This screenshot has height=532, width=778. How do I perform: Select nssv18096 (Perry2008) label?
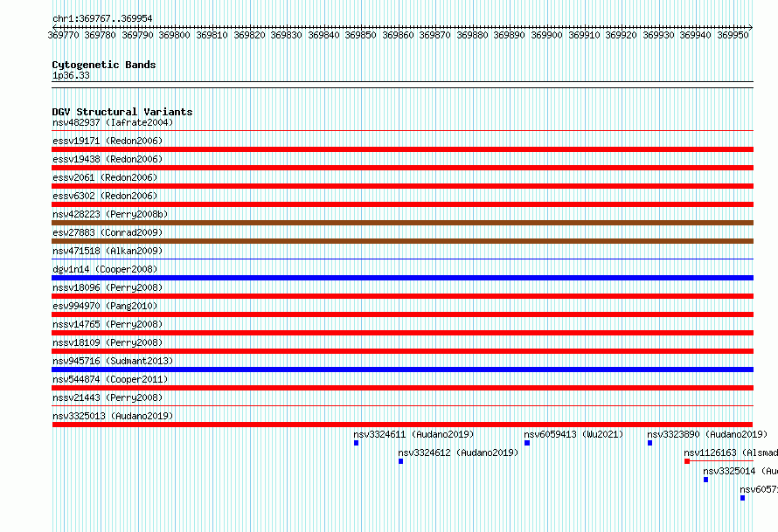point(108,287)
